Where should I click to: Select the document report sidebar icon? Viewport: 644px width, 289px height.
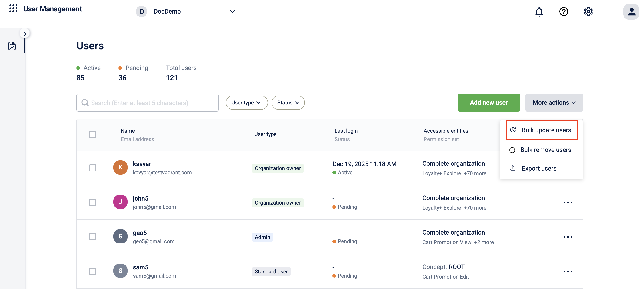[12, 46]
